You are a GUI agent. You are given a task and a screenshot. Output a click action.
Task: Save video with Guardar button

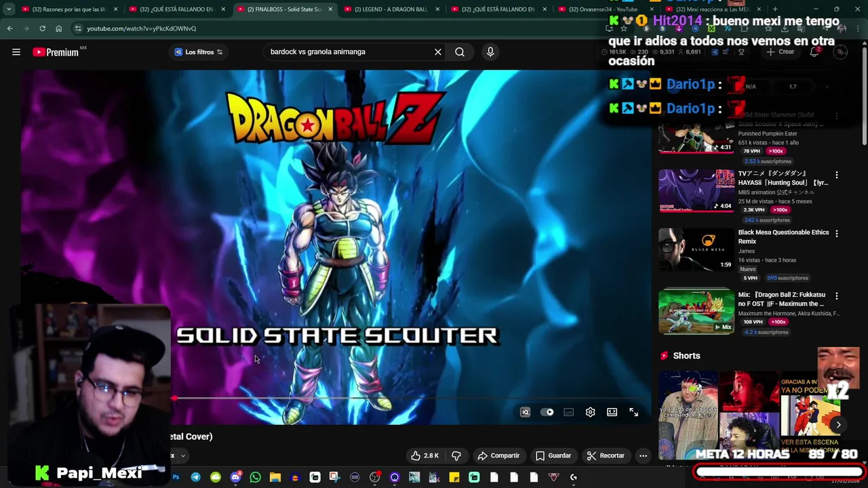tap(553, 455)
